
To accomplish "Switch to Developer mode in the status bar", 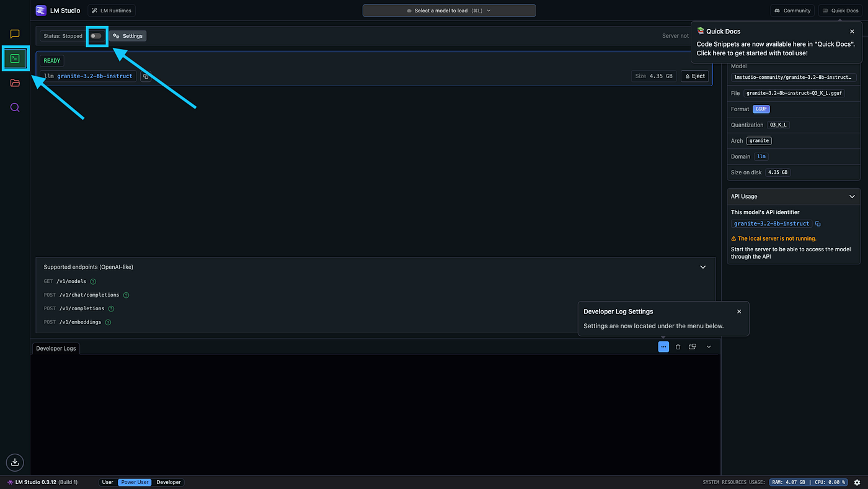I will point(169,482).
